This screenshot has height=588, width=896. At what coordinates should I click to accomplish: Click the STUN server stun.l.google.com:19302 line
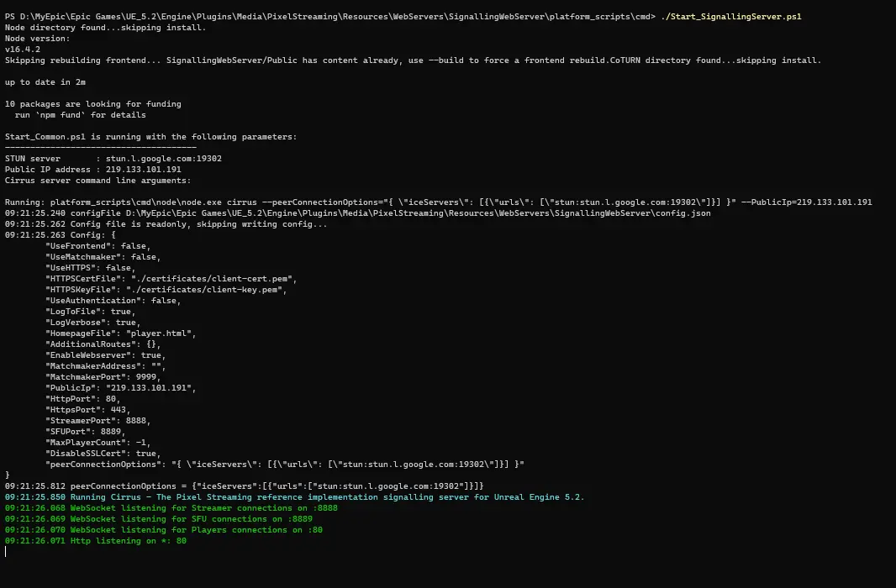[113, 158]
